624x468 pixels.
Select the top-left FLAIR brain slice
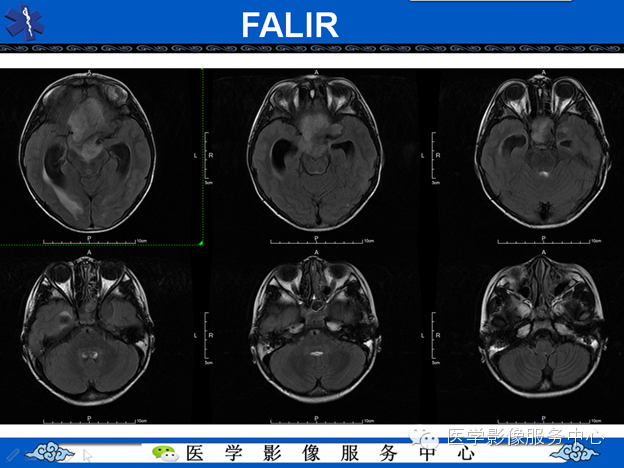point(88,152)
